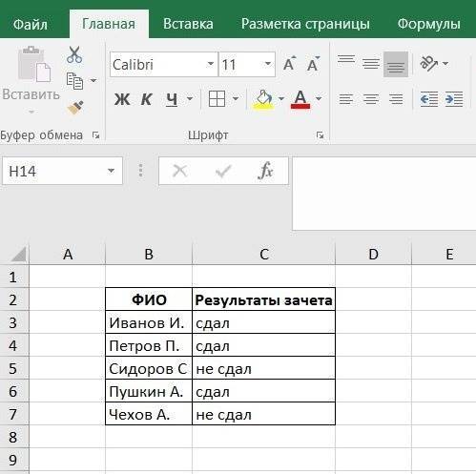Open font size 11 dropdown
This screenshot has width=476, height=474.
pos(268,64)
